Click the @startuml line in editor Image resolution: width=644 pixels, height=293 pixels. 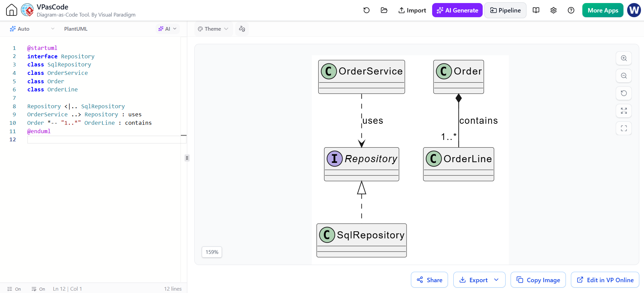(x=42, y=48)
